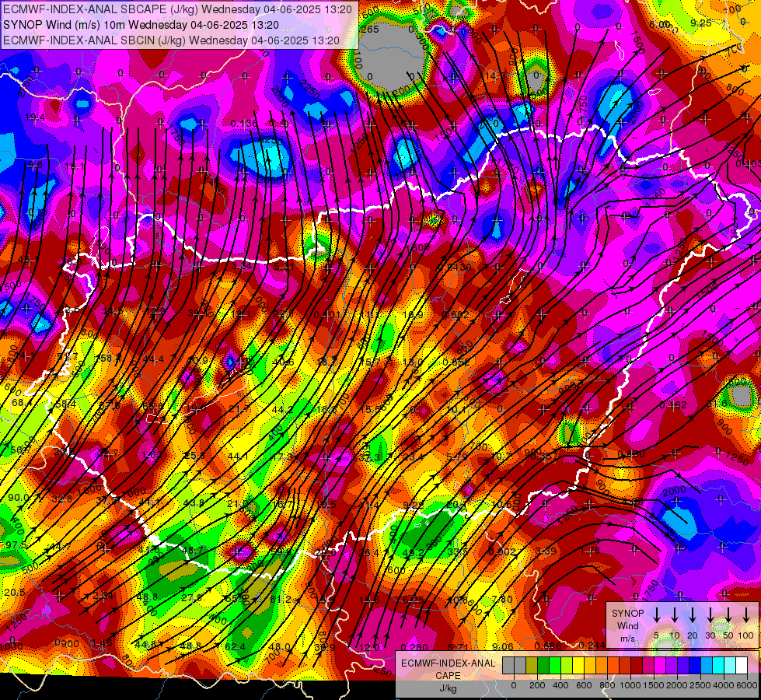
Task: Click the CAPE label in the legend
Action: 448,676
